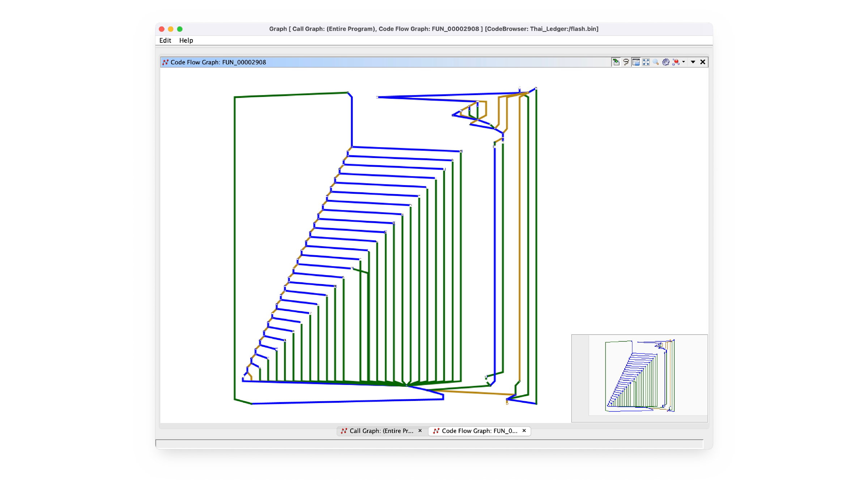Open the layout algorithm dropdown arrow
The image size is (868, 488).
[x=684, y=62]
